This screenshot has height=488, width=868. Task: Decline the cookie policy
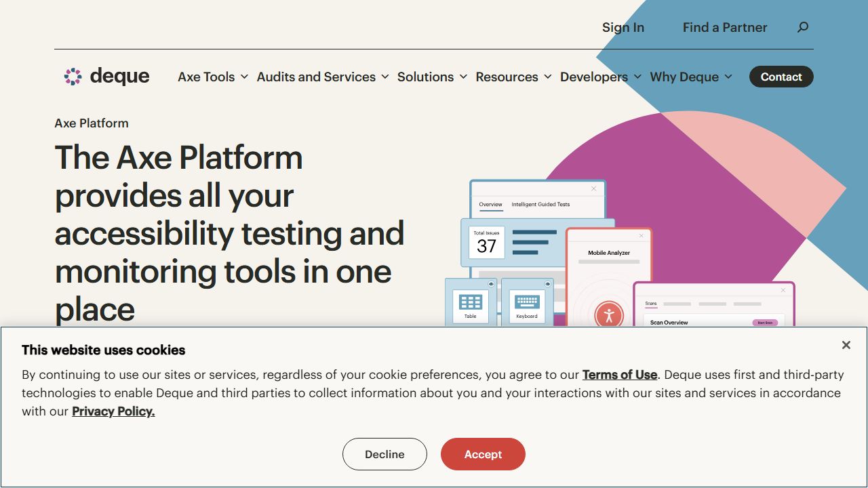[x=384, y=454]
